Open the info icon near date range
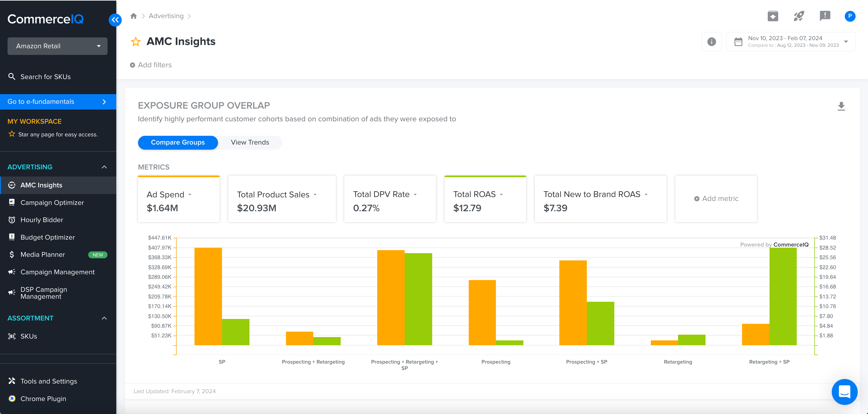The height and width of the screenshot is (414, 868). point(711,42)
